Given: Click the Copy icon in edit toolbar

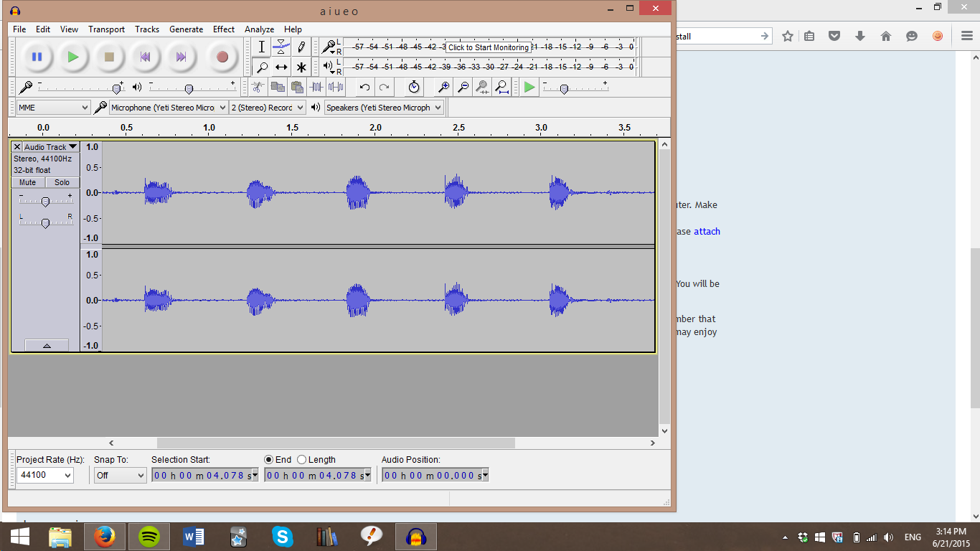Looking at the screenshot, I should 277,87.
